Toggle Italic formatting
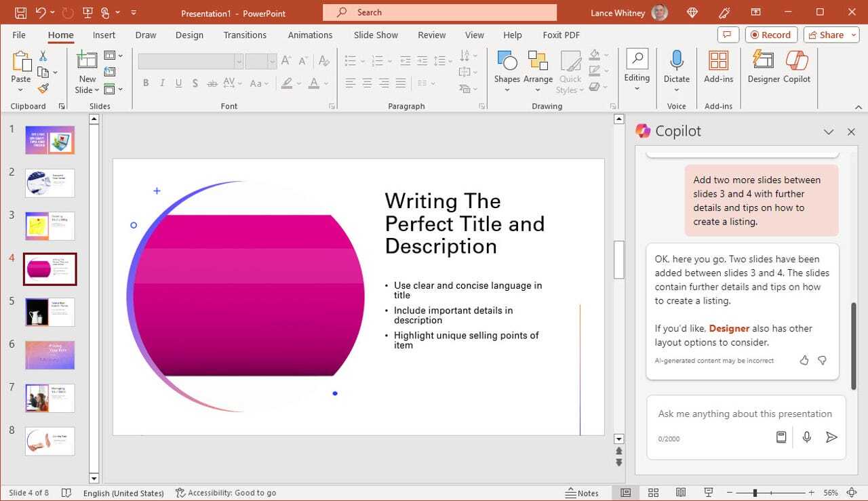 tap(162, 83)
